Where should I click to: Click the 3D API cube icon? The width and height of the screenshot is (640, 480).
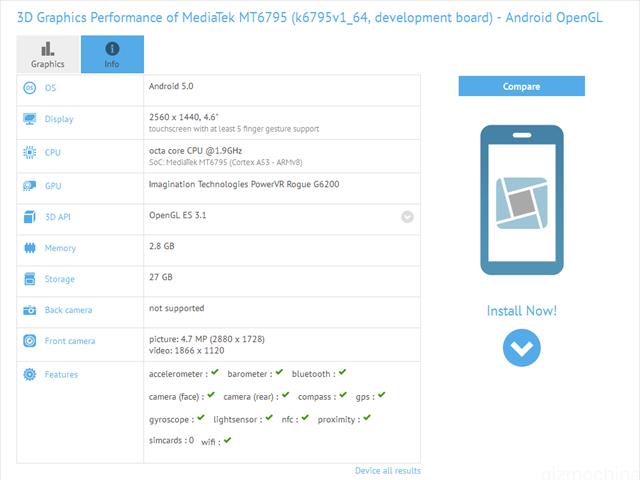tap(29, 217)
